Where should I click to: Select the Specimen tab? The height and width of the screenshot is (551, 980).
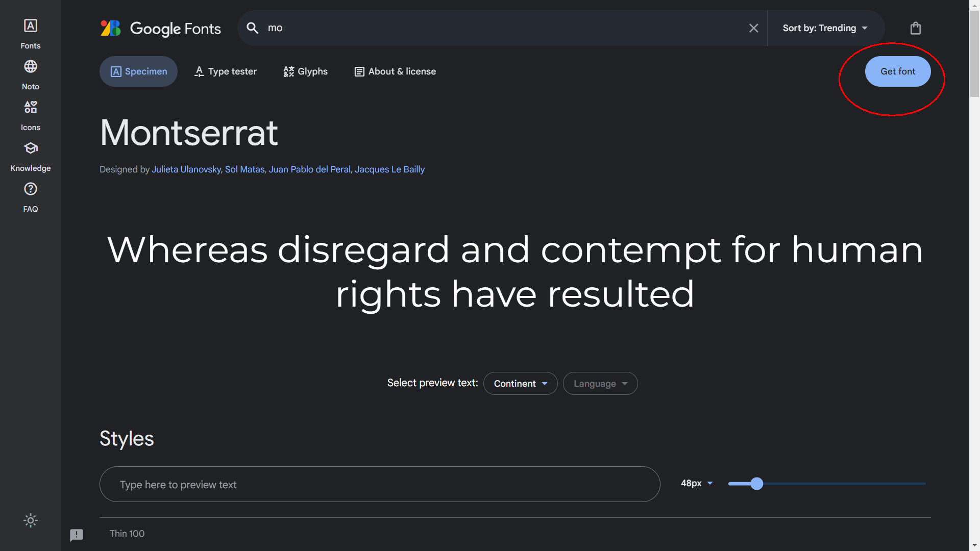tap(138, 71)
